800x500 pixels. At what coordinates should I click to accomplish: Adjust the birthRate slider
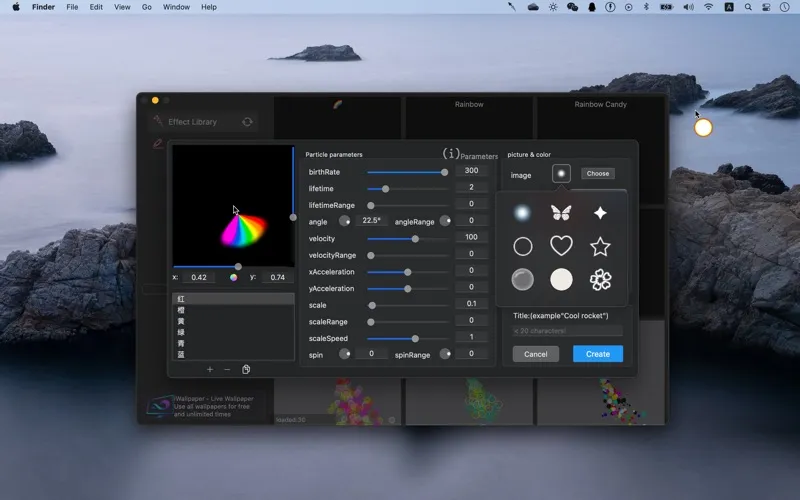408,172
